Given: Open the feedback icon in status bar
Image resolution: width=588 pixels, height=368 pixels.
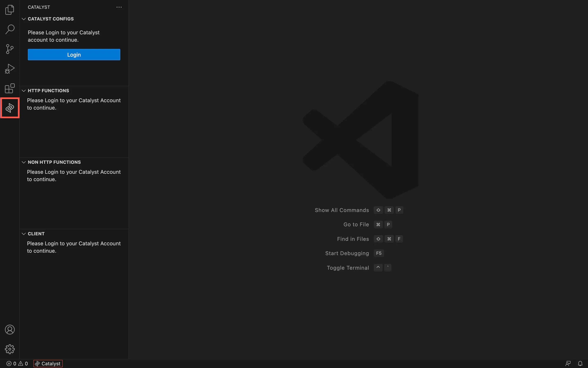Looking at the screenshot, I should coord(568,363).
